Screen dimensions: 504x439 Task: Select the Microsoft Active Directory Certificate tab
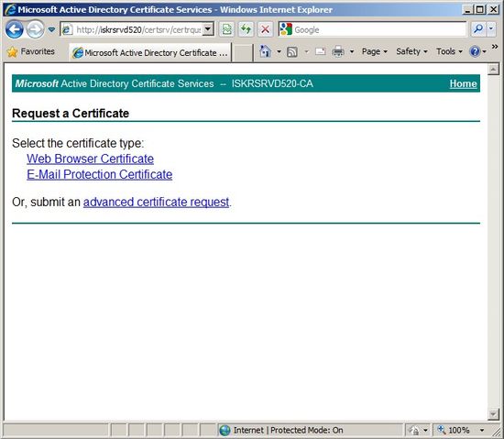coord(150,53)
